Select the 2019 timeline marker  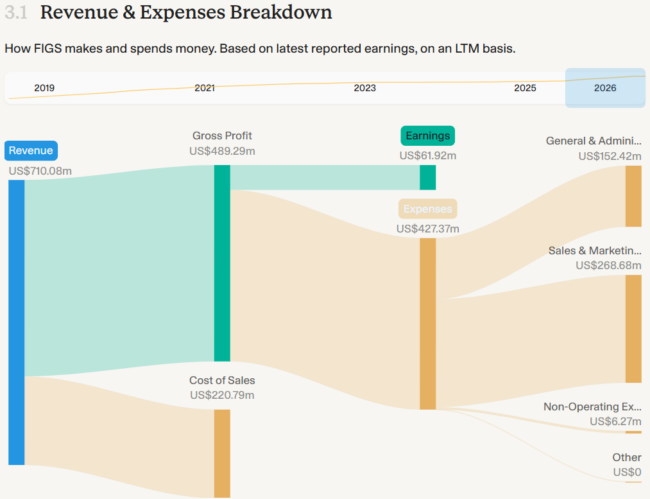click(44, 88)
